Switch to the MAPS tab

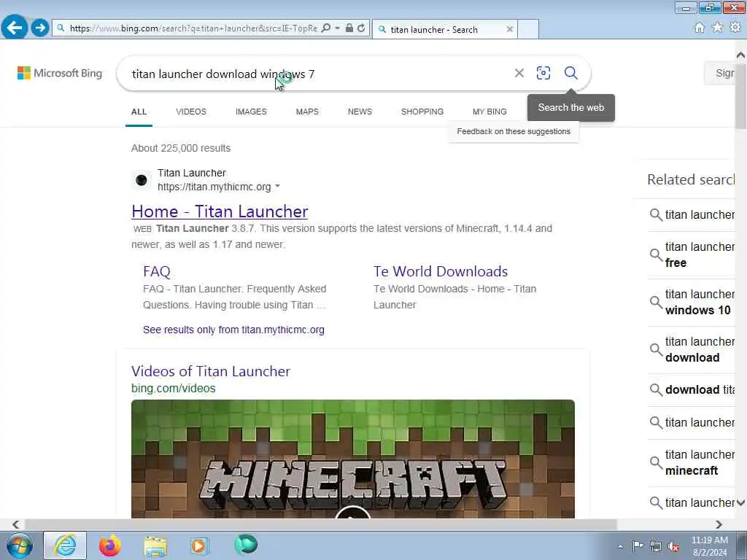(x=307, y=112)
